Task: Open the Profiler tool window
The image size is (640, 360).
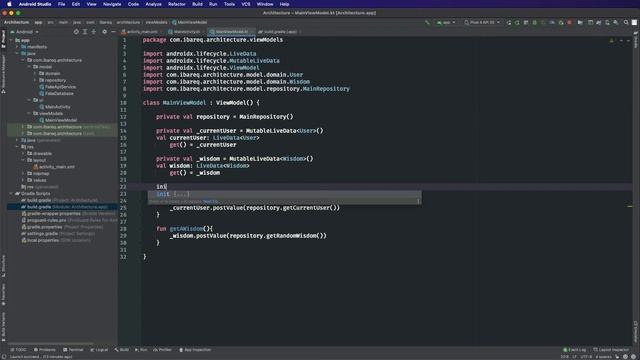Action: pyautogui.click(x=162, y=350)
